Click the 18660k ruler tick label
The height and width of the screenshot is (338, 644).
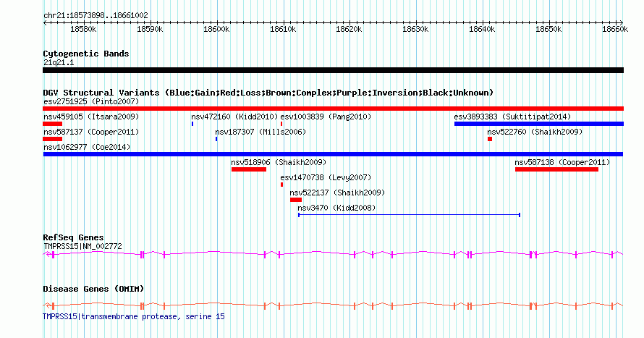(615, 29)
